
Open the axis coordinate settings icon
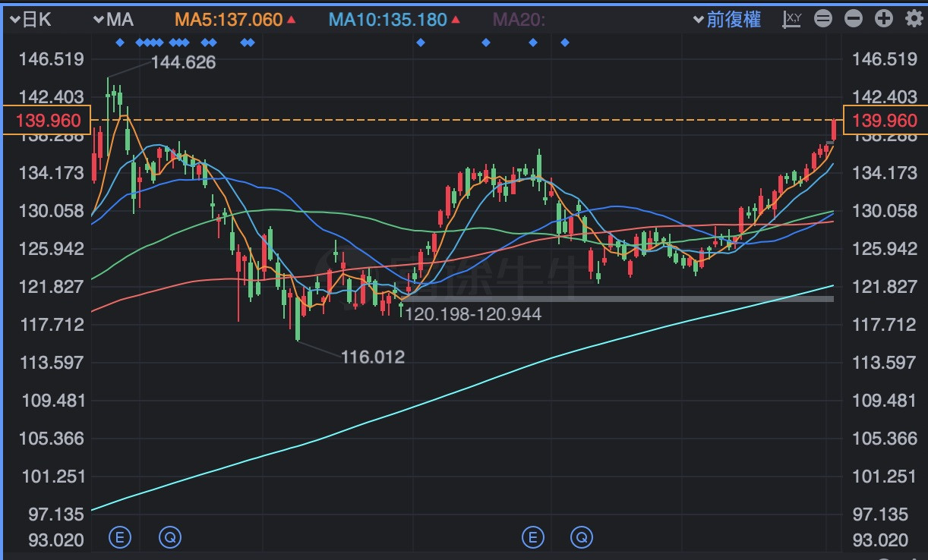pos(792,20)
